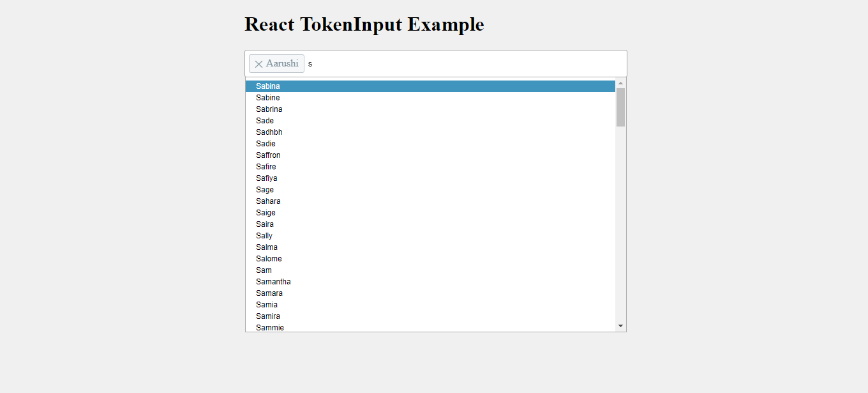Select Sabina from the suggestions
Screen dimensions: 868x393
(430, 86)
